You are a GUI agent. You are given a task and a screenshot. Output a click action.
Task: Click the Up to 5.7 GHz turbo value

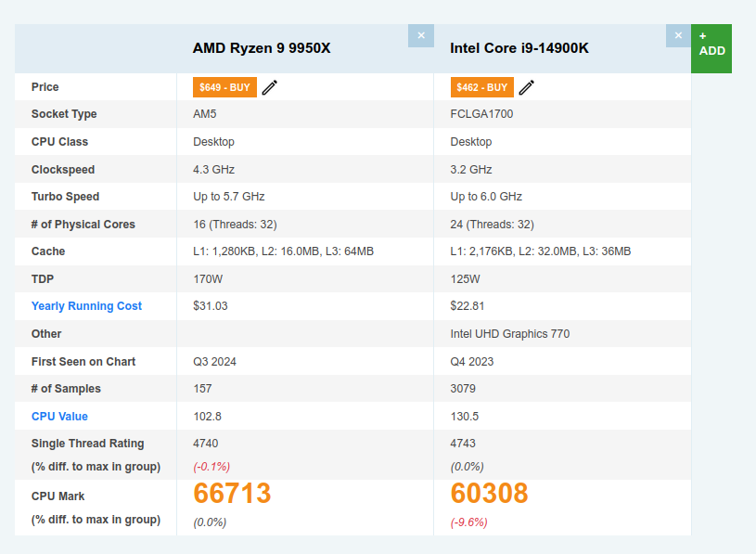click(229, 197)
